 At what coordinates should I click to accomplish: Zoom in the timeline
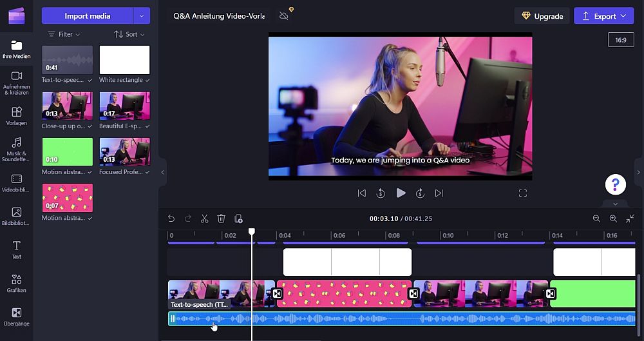pyautogui.click(x=613, y=219)
